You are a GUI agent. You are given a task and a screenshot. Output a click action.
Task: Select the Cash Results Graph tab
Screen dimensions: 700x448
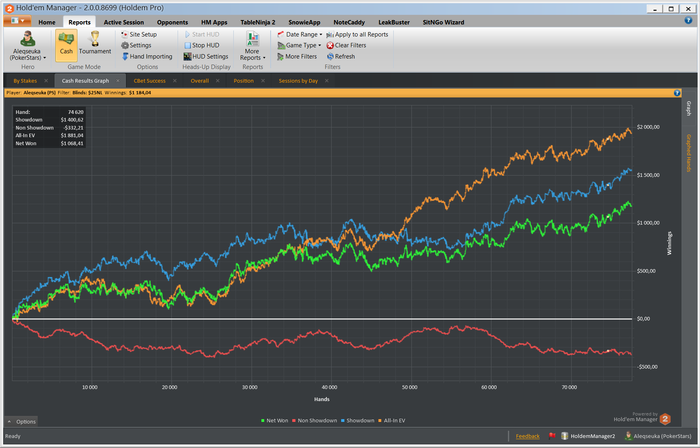click(85, 81)
